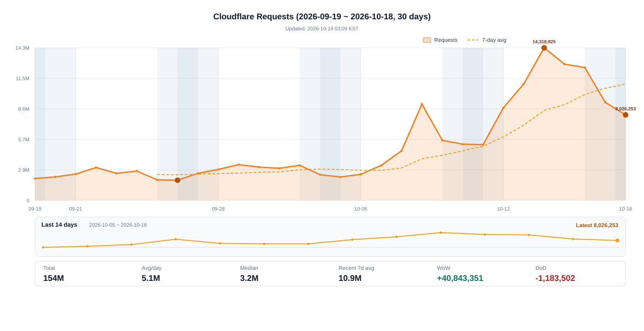This screenshot has height=331, width=644.
Task: Click the 7-day avg legend entry
Action: [x=487, y=40]
